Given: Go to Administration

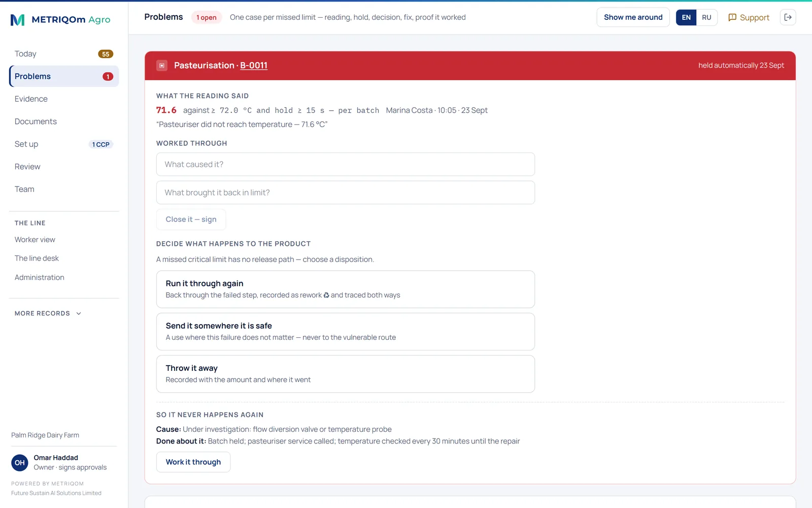Looking at the screenshot, I should (x=64, y=277).
